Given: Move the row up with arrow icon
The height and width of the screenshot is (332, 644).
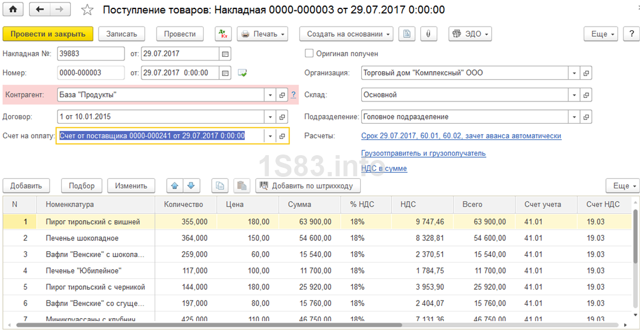Looking at the screenshot, I should pyautogui.click(x=175, y=185).
